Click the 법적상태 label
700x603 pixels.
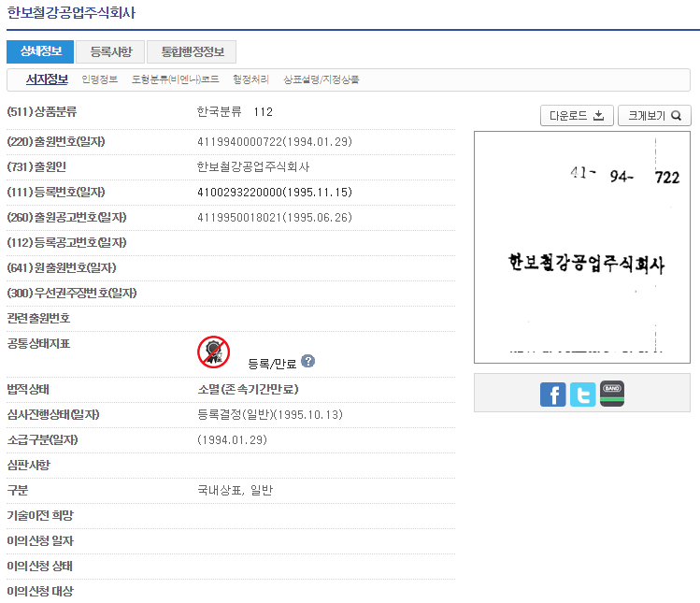pyautogui.click(x=28, y=390)
